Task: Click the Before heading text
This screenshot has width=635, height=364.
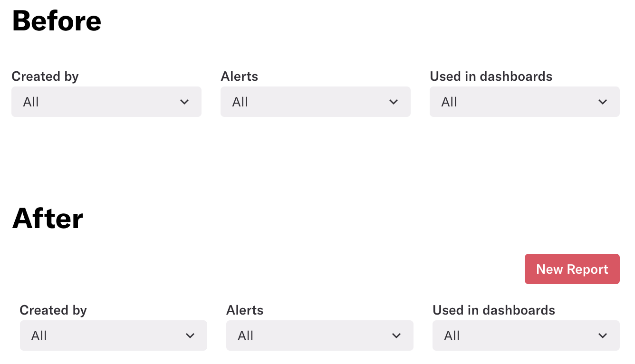Action: (x=57, y=21)
